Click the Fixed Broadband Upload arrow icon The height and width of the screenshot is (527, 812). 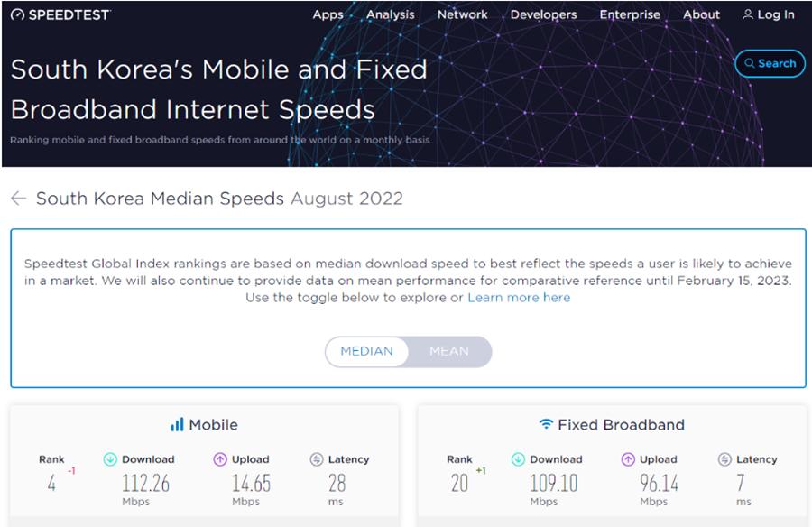click(628, 459)
